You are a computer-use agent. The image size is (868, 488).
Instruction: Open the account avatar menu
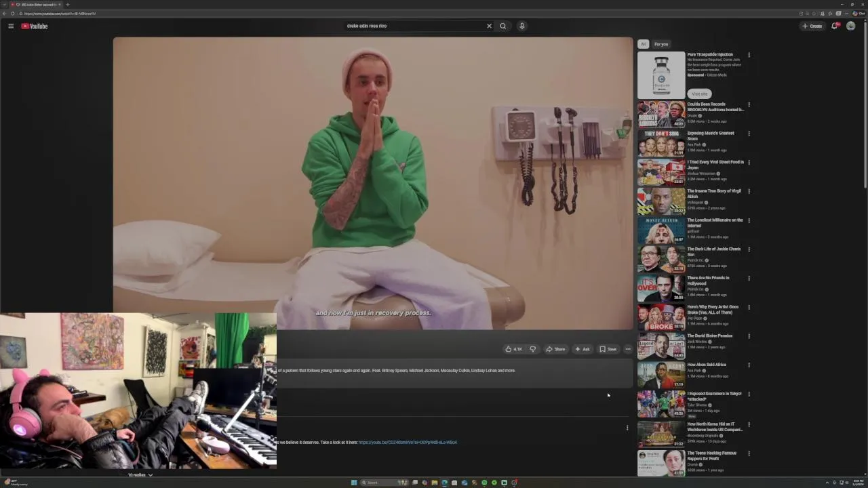(851, 26)
